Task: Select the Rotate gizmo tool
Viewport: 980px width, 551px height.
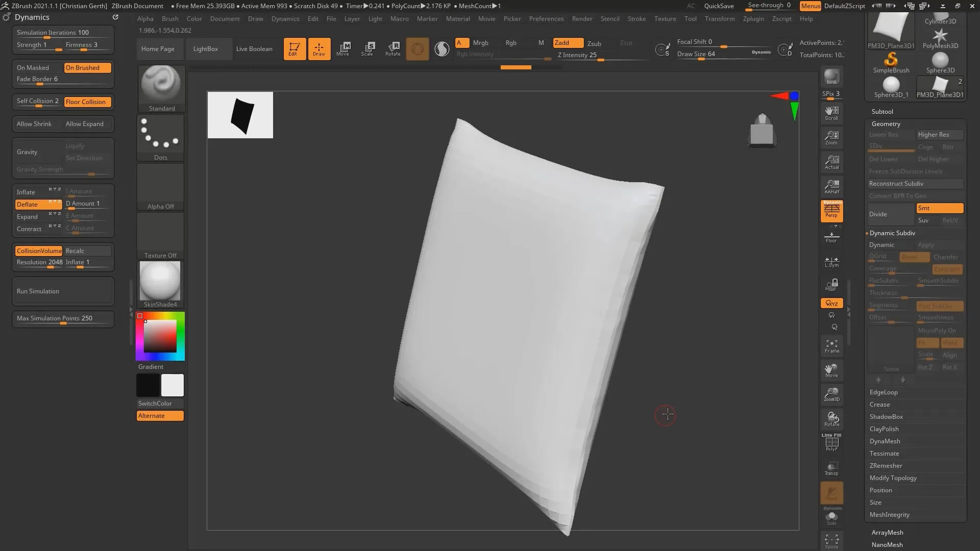Action: pos(393,49)
